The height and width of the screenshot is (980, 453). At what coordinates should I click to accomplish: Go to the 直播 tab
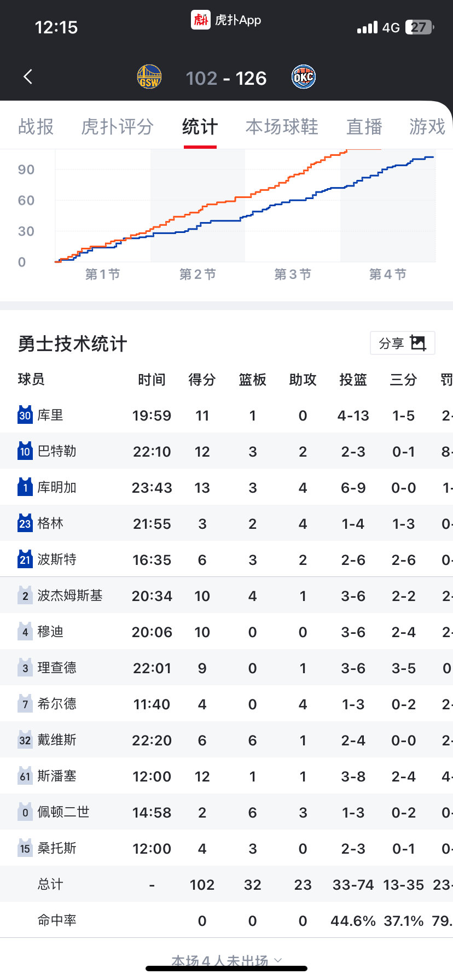(364, 127)
